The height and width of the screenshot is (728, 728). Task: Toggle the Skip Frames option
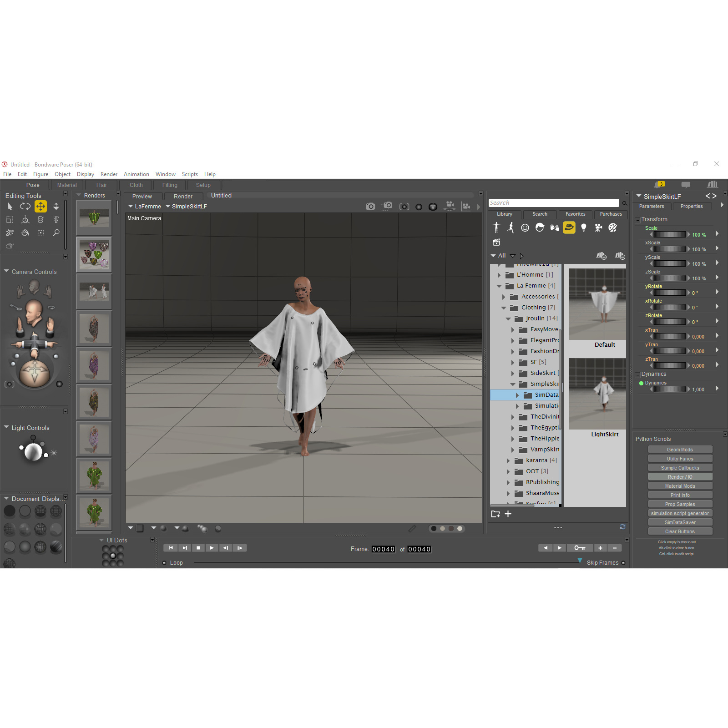click(x=623, y=563)
